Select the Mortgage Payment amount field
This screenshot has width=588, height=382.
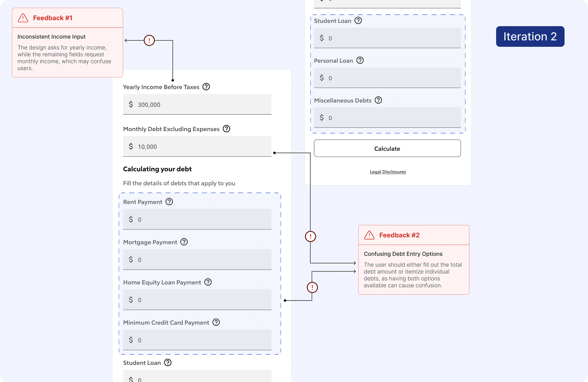[197, 259]
